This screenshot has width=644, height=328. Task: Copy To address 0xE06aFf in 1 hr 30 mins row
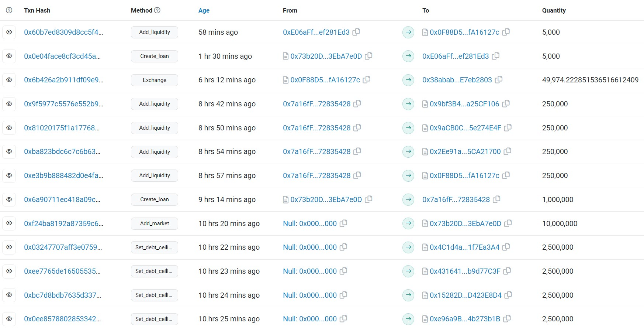(x=496, y=56)
